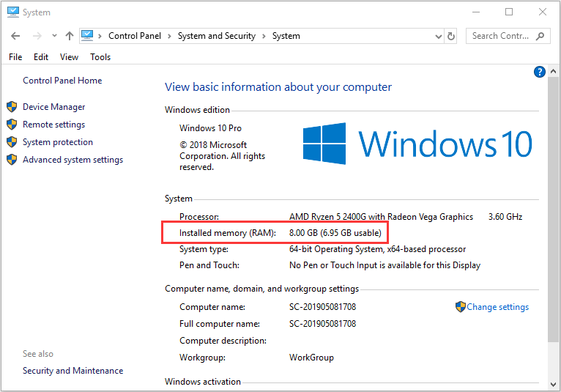Go up one level with up arrow
Viewport: 561px width, 392px height.
click(x=70, y=36)
